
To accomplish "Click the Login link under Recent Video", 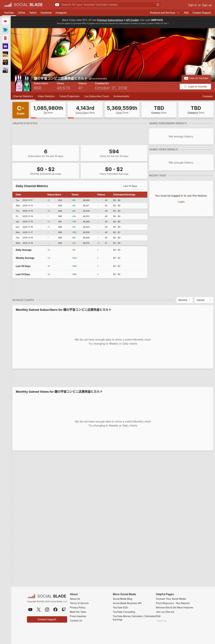I will [181, 202].
